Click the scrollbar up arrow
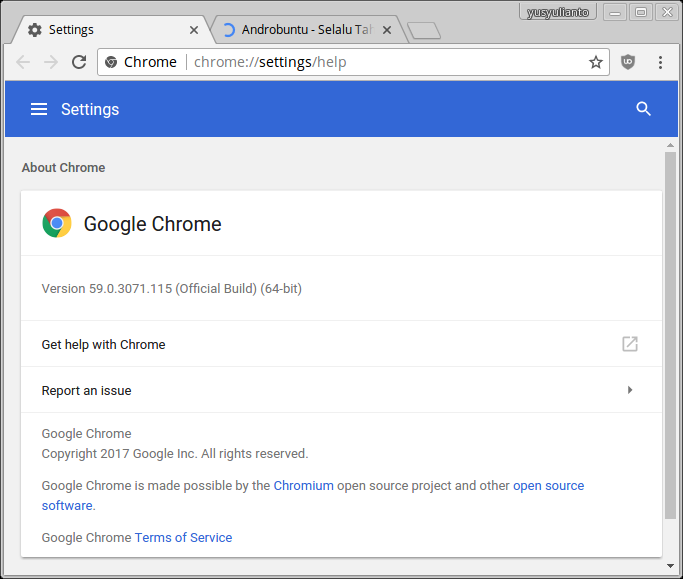This screenshot has width=683, height=579. [x=670, y=145]
